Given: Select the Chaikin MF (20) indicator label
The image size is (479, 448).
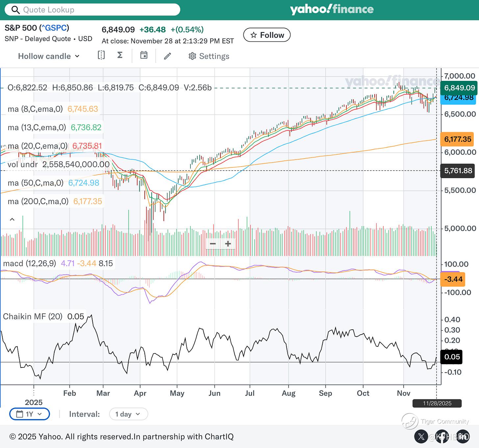Looking at the screenshot, I should (33, 317).
